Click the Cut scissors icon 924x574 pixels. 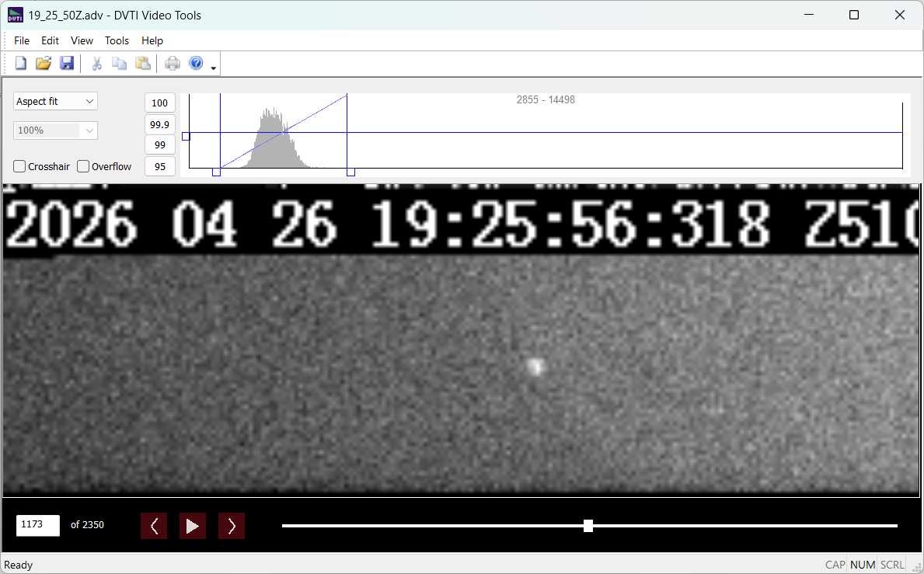coord(96,63)
